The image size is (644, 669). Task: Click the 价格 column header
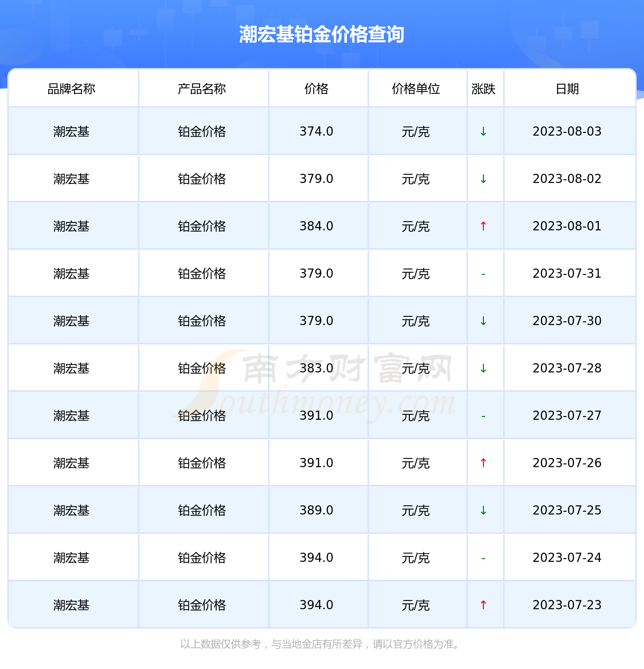point(316,89)
